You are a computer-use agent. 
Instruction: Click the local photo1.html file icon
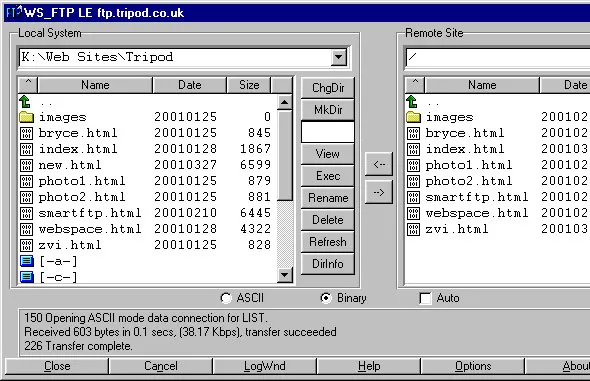(x=26, y=181)
